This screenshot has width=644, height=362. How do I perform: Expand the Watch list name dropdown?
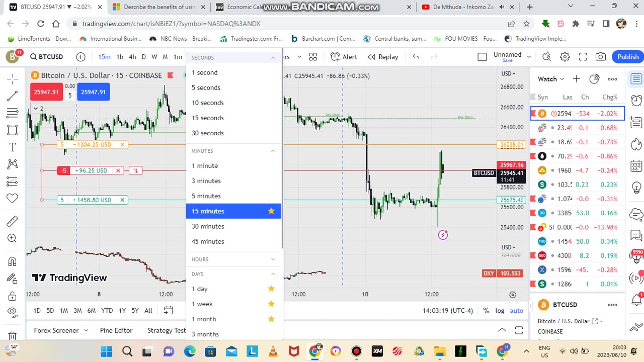(x=551, y=79)
